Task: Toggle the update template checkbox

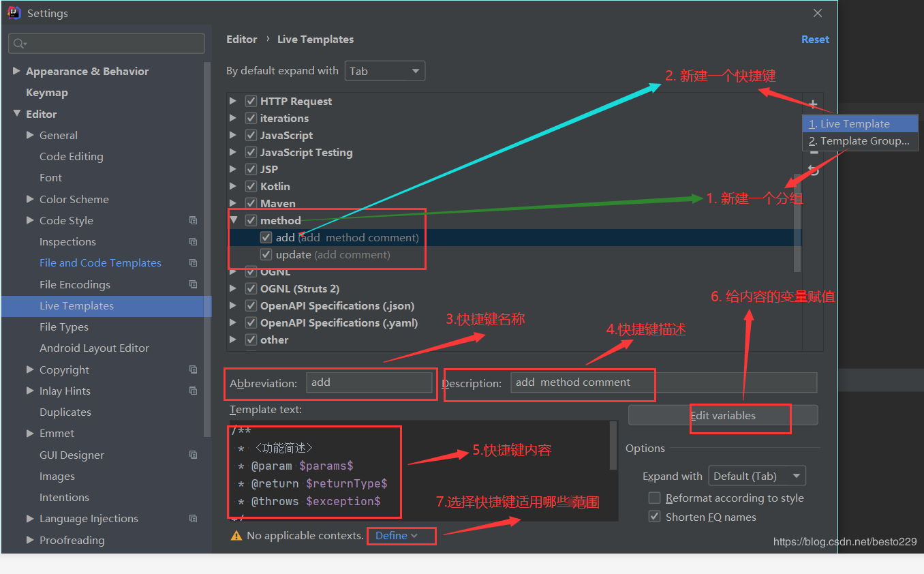Action: [266, 254]
